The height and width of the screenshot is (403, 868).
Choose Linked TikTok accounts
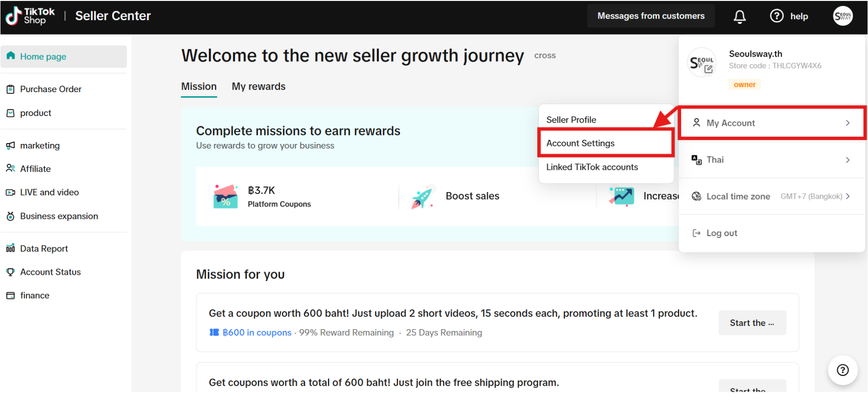coord(592,167)
